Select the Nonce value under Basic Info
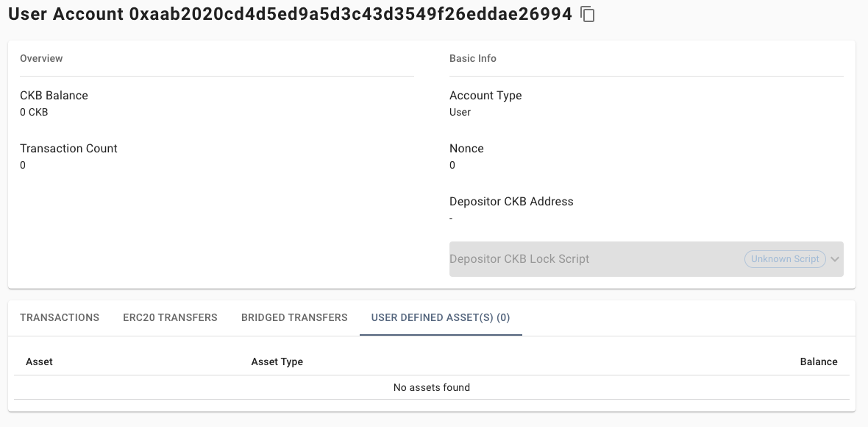 (452, 165)
